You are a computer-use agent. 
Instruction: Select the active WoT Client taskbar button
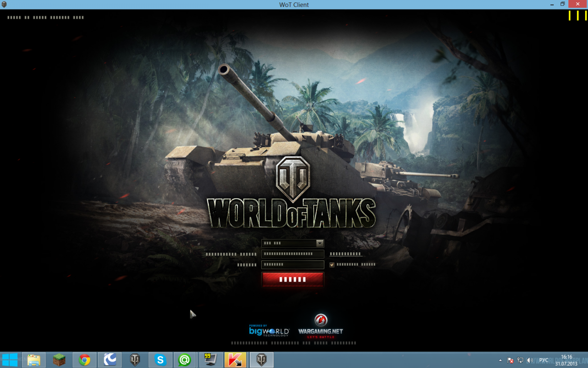(x=262, y=360)
